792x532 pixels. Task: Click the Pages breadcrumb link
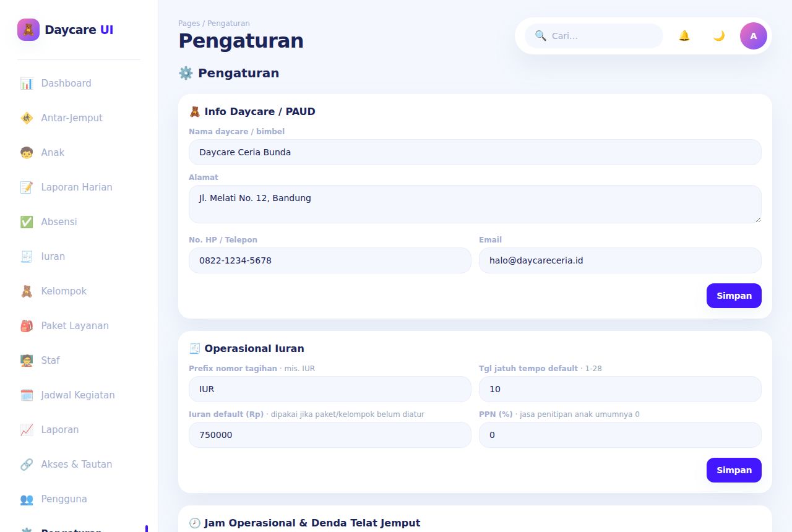point(189,24)
